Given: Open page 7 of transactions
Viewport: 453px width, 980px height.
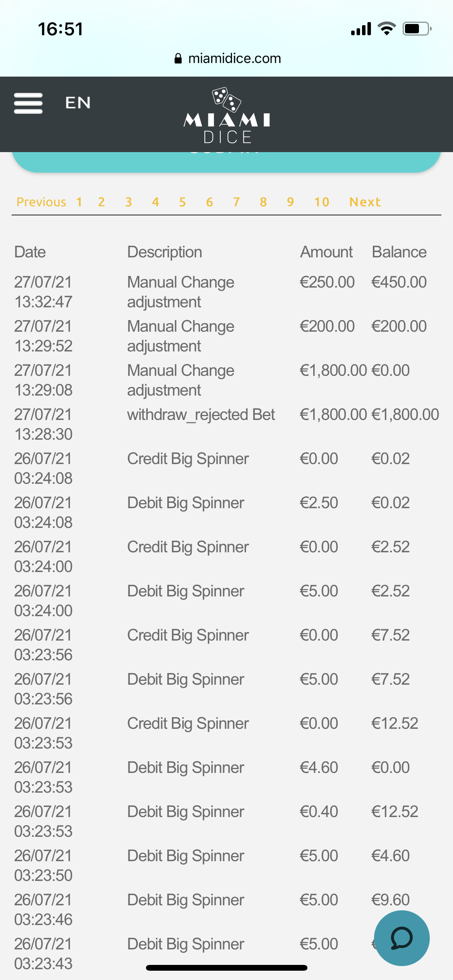Looking at the screenshot, I should [x=236, y=202].
